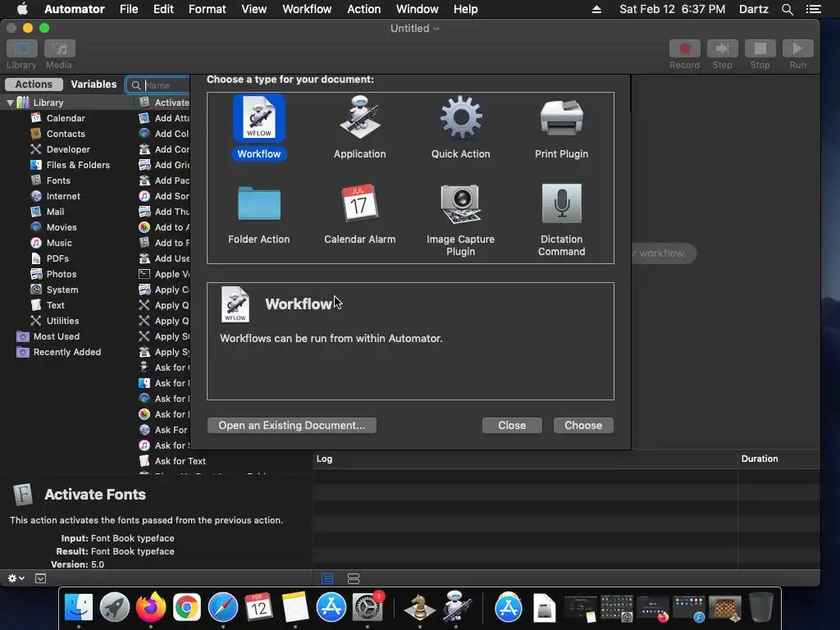Open the Trash in the Dock

click(x=761, y=608)
